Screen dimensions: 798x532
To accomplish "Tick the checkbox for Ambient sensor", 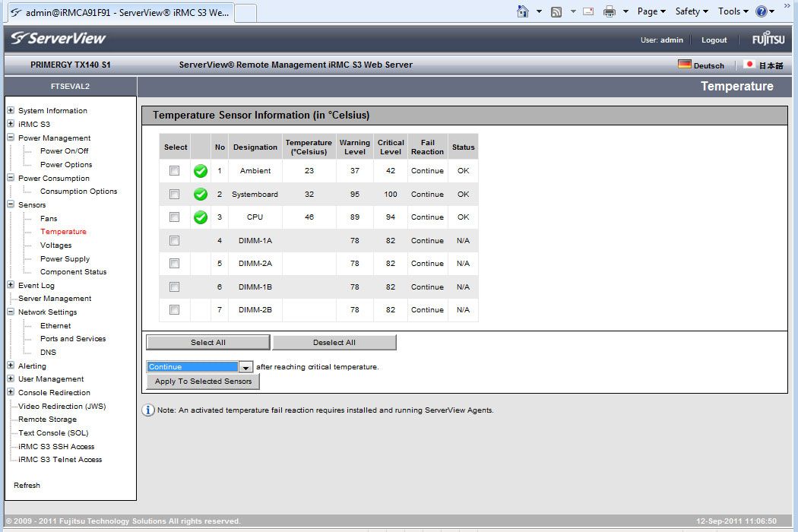I will (174, 170).
